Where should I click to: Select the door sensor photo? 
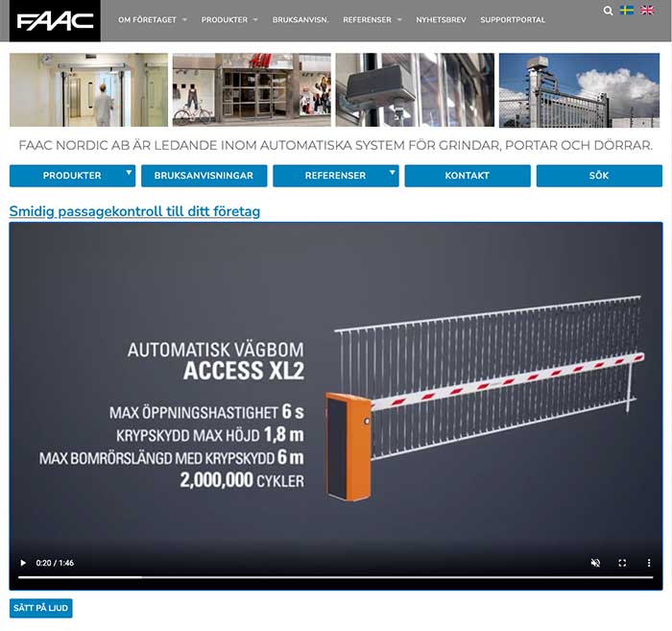coord(415,90)
